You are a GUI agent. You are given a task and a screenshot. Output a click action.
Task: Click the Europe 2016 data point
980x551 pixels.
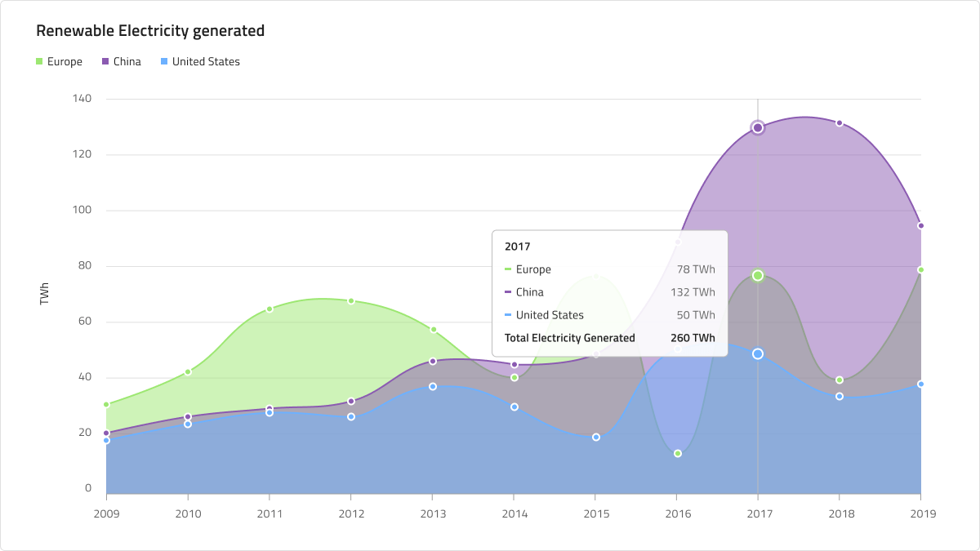click(x=678, y=453)
